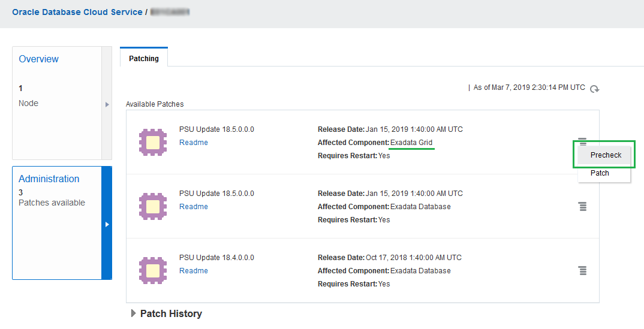Screen dimensions: 644x329
Task: Open Readme for 18.5.0.0.0 Exadata Database patch
Action: 194,207
